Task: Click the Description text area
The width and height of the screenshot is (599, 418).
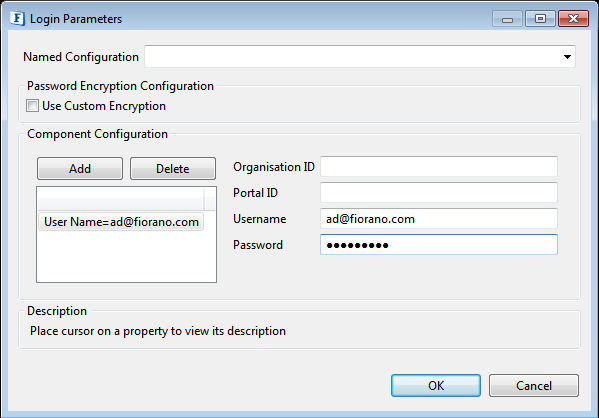Action: point(158,331)
